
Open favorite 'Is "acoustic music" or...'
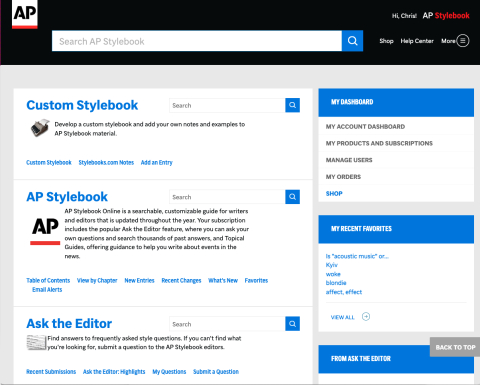[x=357, y=256]
